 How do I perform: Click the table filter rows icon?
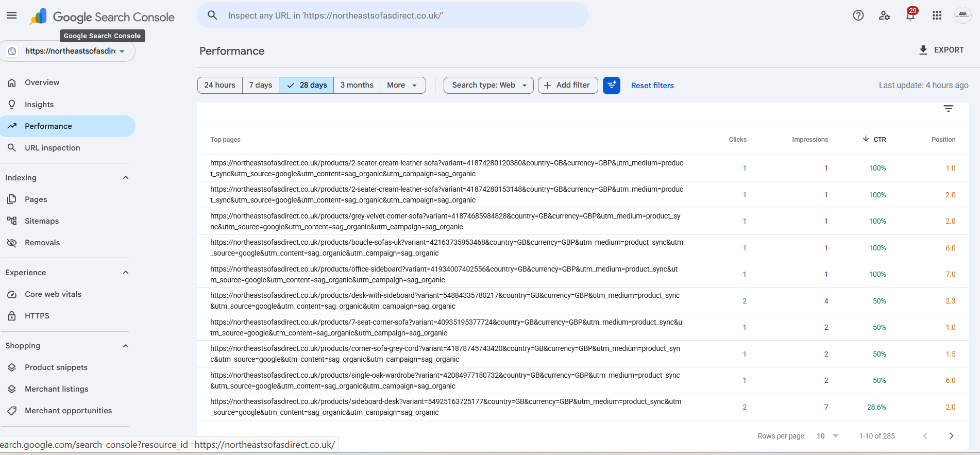pyautogui.click(x=948, y=108)
